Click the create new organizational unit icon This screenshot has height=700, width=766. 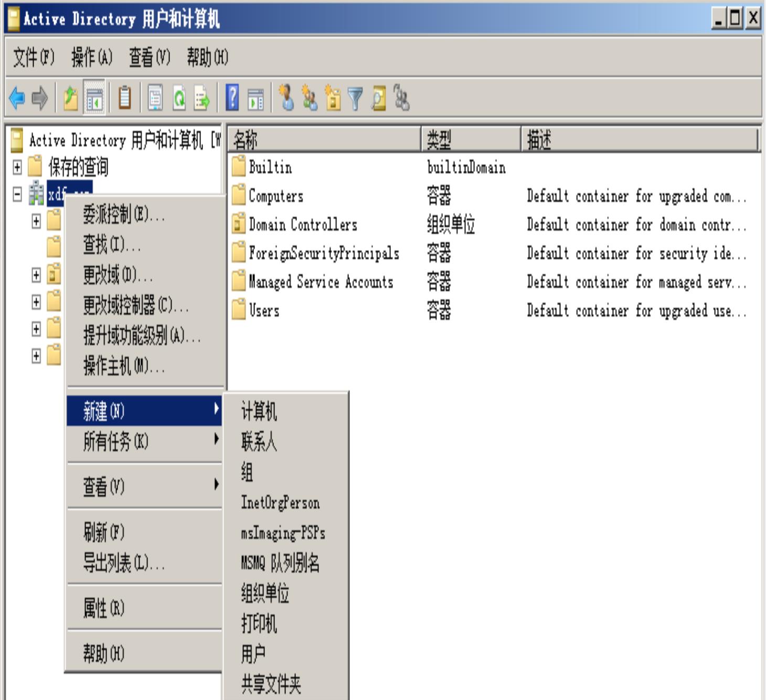[x=333, y=98]
